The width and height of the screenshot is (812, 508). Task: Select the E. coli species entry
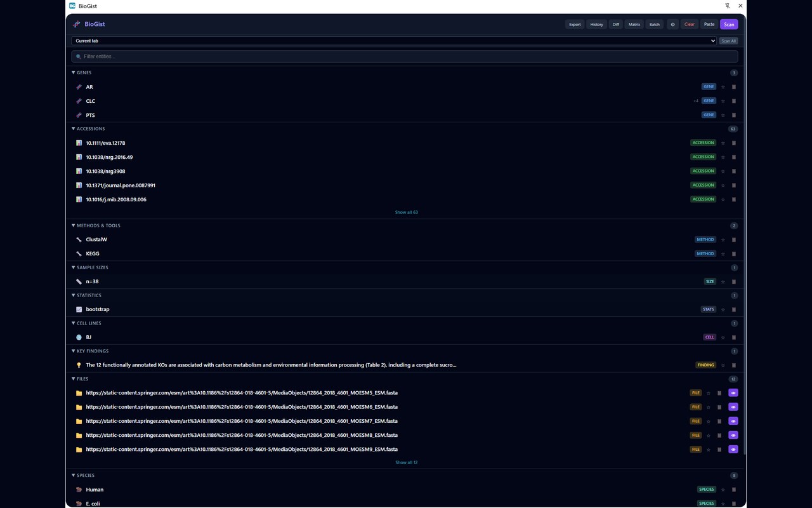(x=406, y=503)
